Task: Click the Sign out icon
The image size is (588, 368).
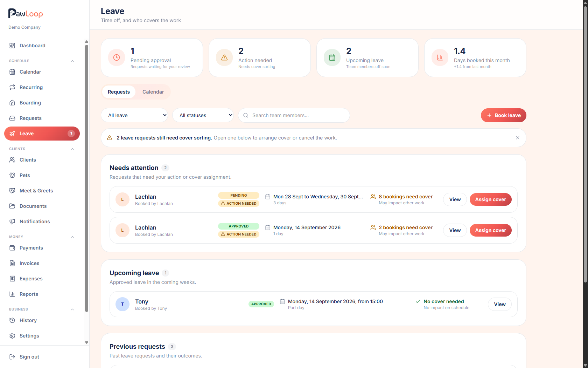Action: click(x=12, y=357)
